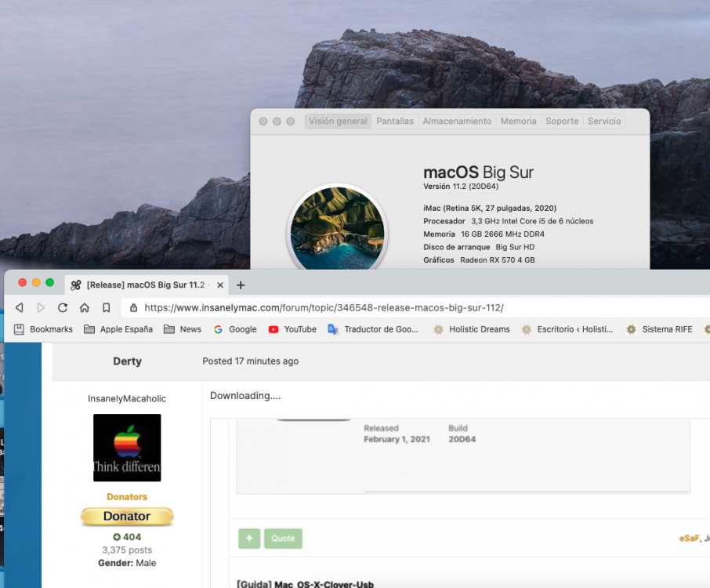710x588 pixels.
Task: Open the Soporte tab in About window
Action: click(562, 121)
